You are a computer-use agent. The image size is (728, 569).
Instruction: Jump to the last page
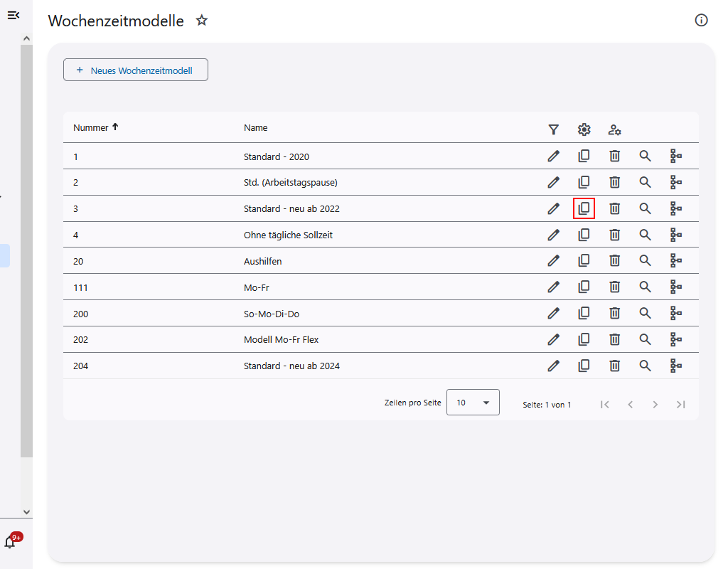(x=680, y=404)
